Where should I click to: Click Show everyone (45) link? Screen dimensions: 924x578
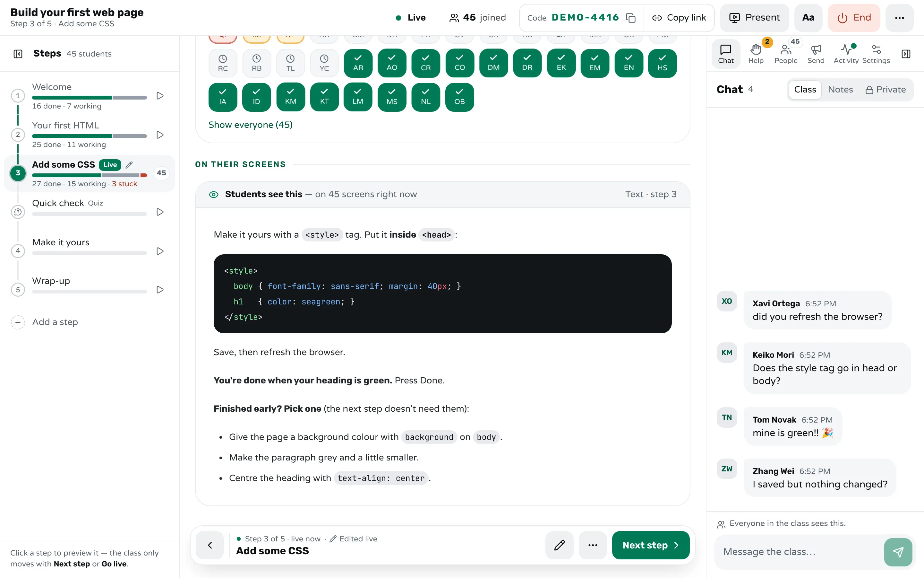(251, 125)
